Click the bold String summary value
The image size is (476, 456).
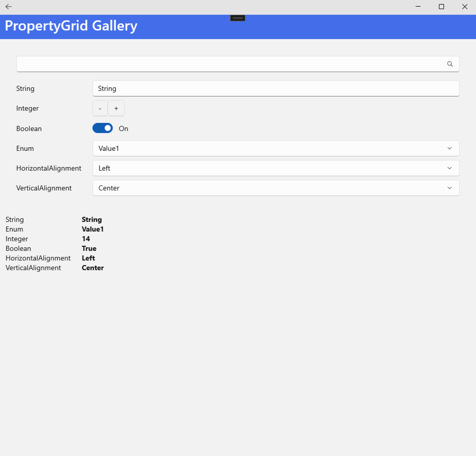coord(92,220)
